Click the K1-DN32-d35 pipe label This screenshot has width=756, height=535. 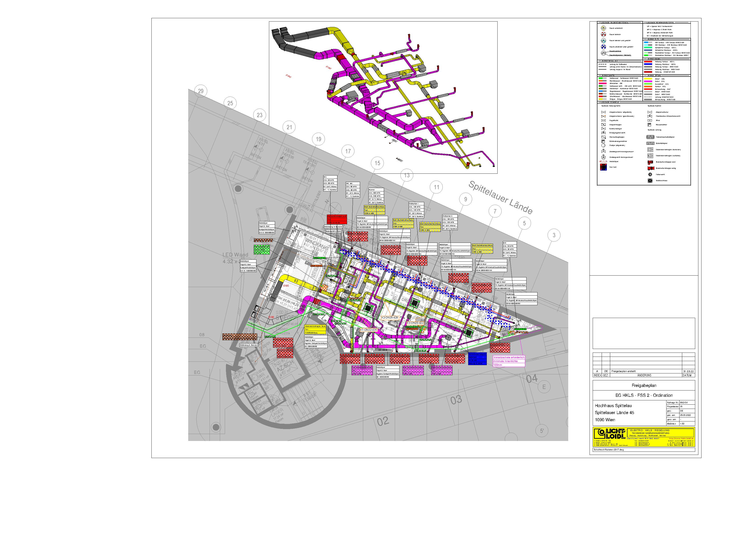[368, 329]
